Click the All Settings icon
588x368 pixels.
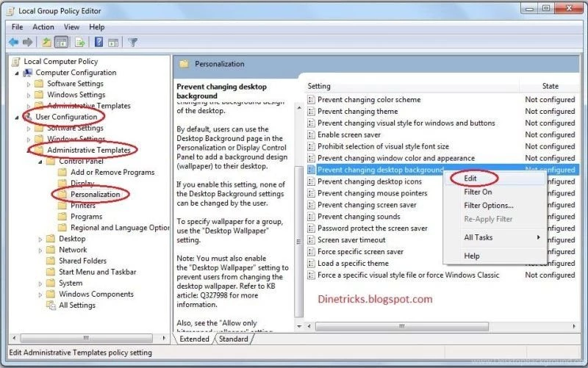pos(51,306)
